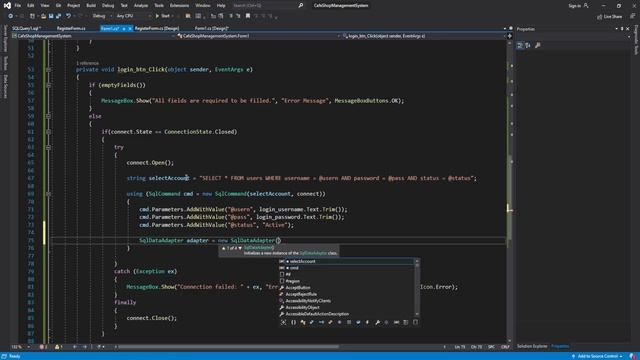Open the login_btn_Click member dropdown
Screen dimensions: 640x360
point(423,36)
